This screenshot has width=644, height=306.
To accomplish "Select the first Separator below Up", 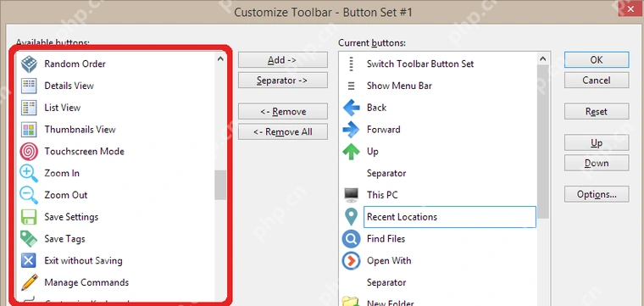I will pyautogui.click(x=386, y=173).
